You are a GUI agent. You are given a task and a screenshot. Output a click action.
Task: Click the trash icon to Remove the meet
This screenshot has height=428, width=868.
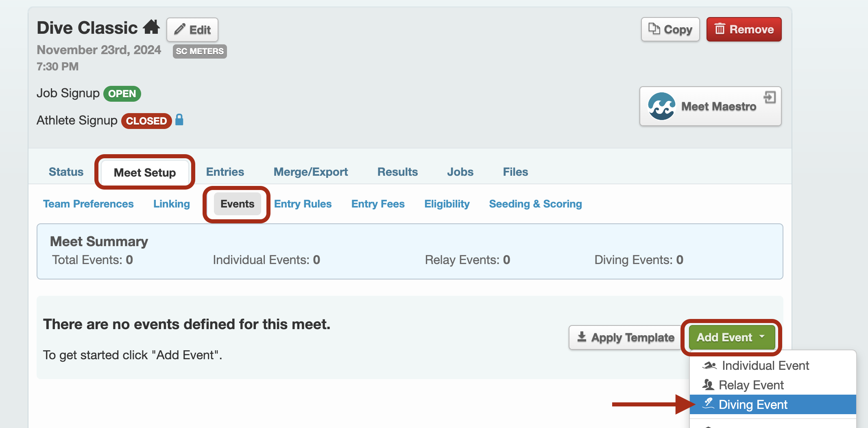[721, 29]
